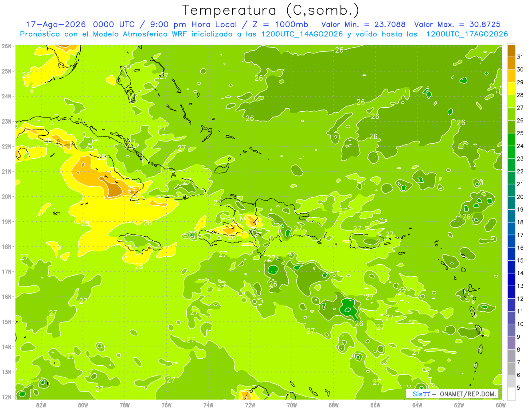Click the legend value label '20'
This screenshot has width=532, height=411.
point(520,196)
